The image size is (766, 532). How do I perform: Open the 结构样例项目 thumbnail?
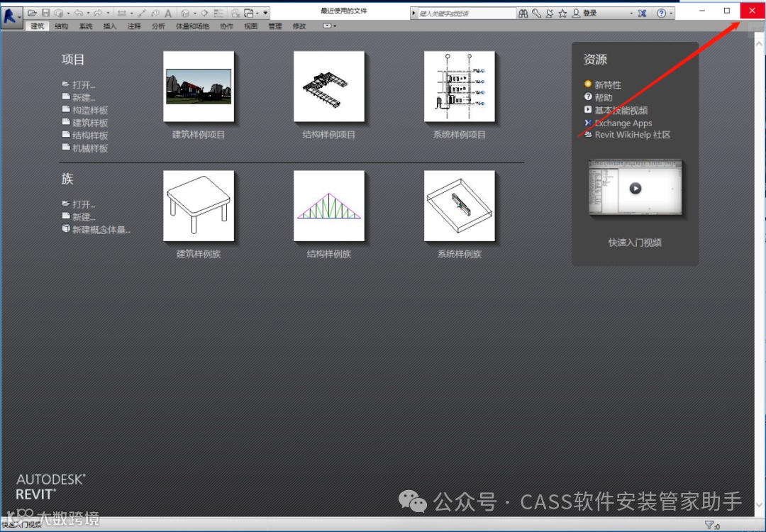329,87
